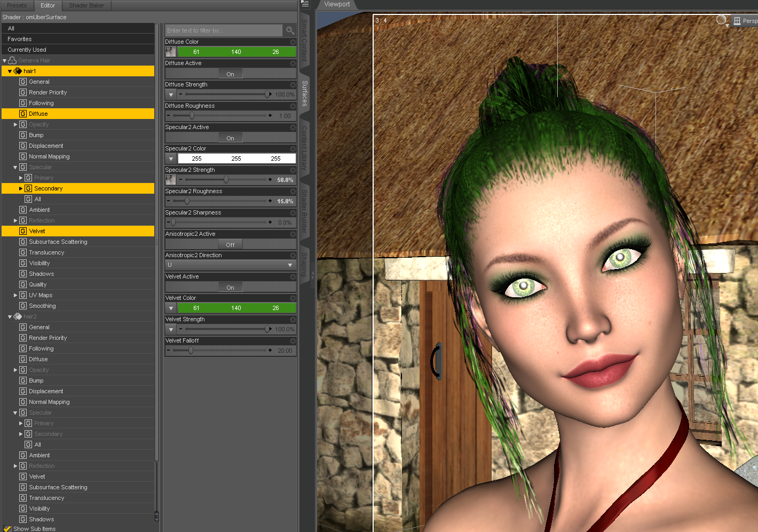The height and width of the screenshot is (532, 758).
Task: Switch to the Presets tab
Action: pyautogui.click(x=17, y=5)
